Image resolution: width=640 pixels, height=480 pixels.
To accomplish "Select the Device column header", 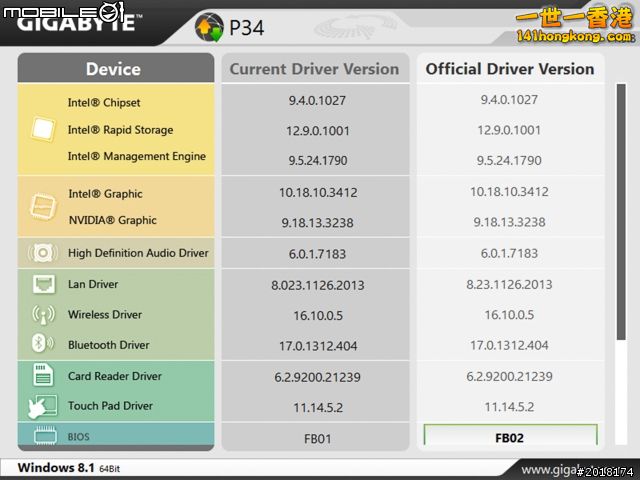I will tap(116, 68).
